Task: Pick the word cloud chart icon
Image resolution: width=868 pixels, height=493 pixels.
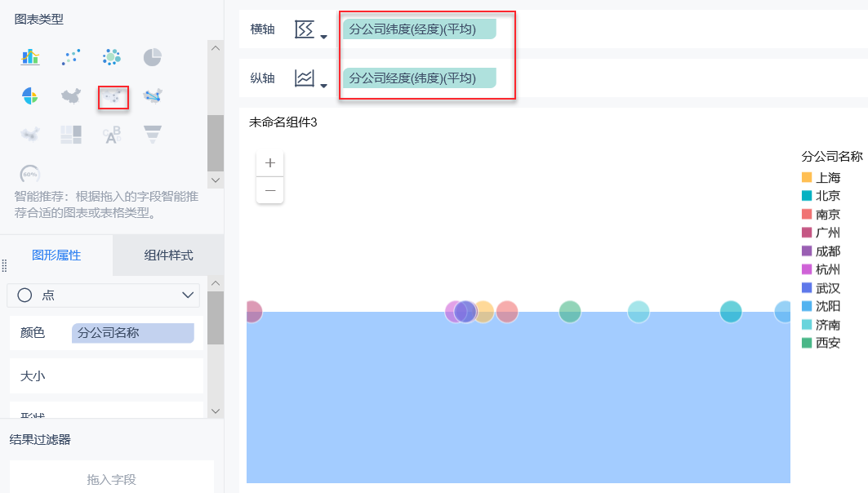Action: 112,134
